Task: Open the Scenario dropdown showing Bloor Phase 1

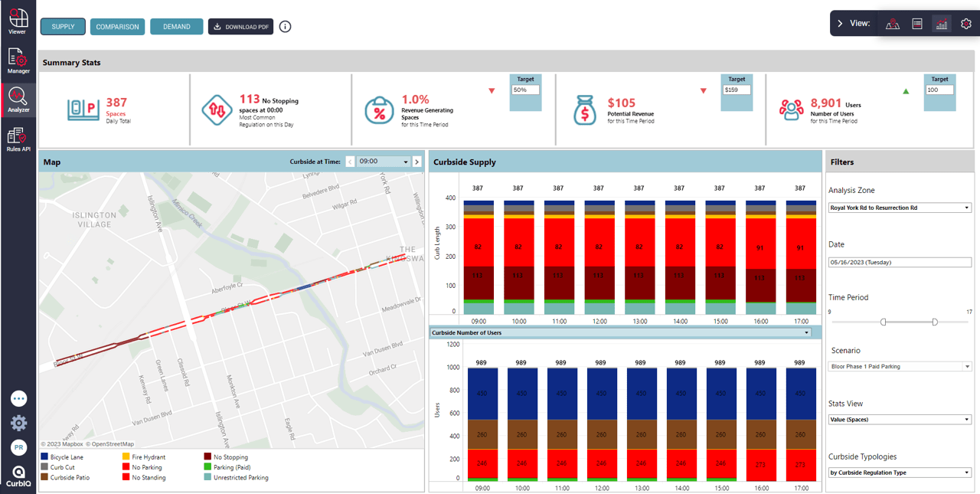Action: point(899,366)
